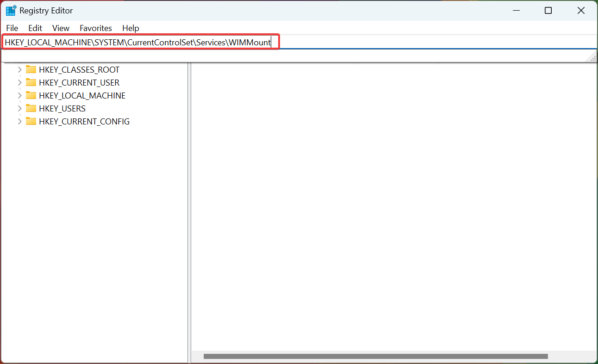Image resolution: width=598 pixels, height=364 pixels.
Task: Maximize the Registry Editor window
Action: [548, 11]
